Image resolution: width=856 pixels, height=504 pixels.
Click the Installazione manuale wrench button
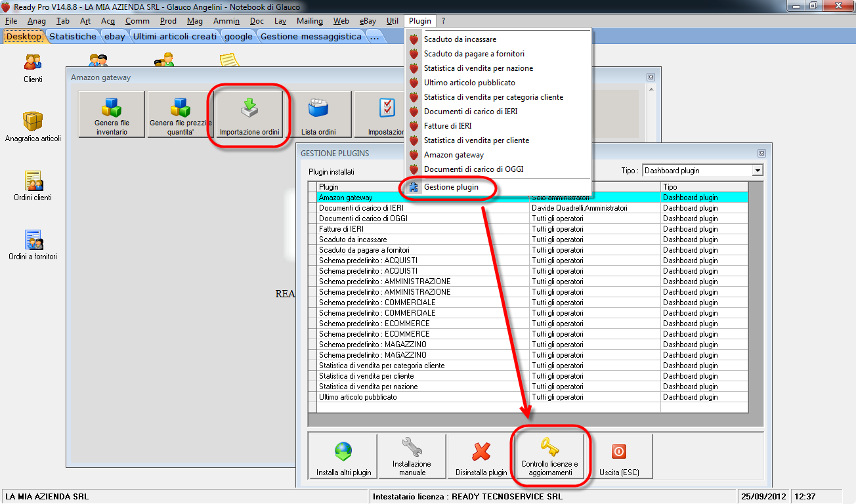tap(412, 456)
